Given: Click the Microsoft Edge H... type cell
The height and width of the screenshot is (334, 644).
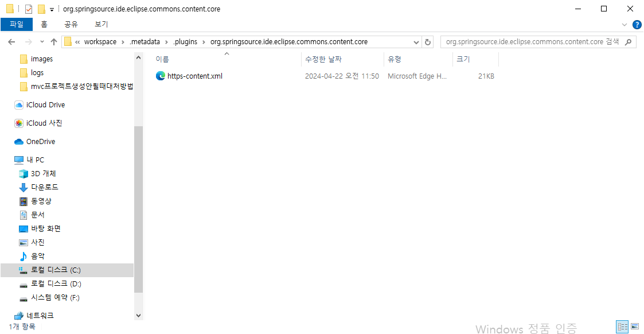Looking at the screenshot, I should [x=417, y=76].
